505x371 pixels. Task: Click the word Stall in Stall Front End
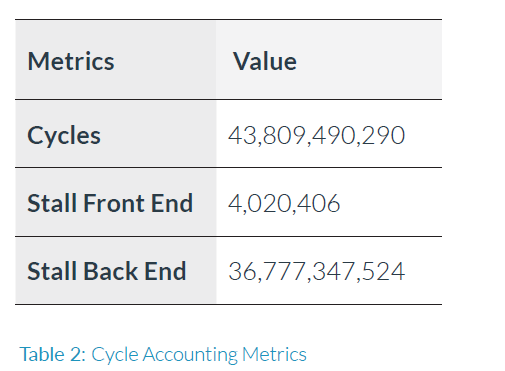coord(53,203)
